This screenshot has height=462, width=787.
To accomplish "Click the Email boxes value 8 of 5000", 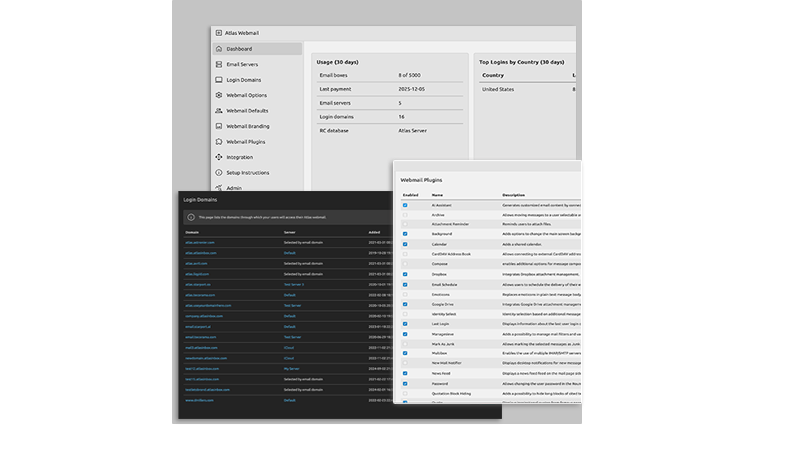I will [410, 75].
